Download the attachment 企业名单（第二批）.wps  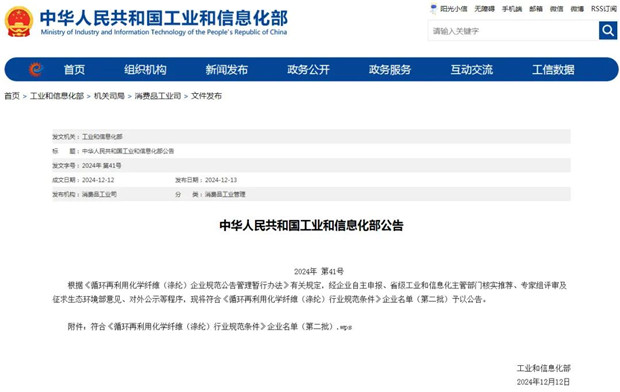(x=221, y=327)
